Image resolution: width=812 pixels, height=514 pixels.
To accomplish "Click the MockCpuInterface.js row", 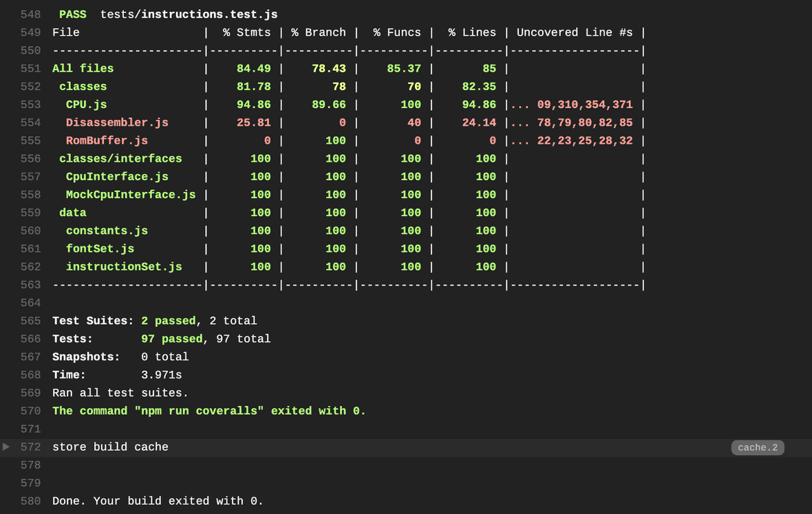I will pyautogui.click(x=130, y=194).
